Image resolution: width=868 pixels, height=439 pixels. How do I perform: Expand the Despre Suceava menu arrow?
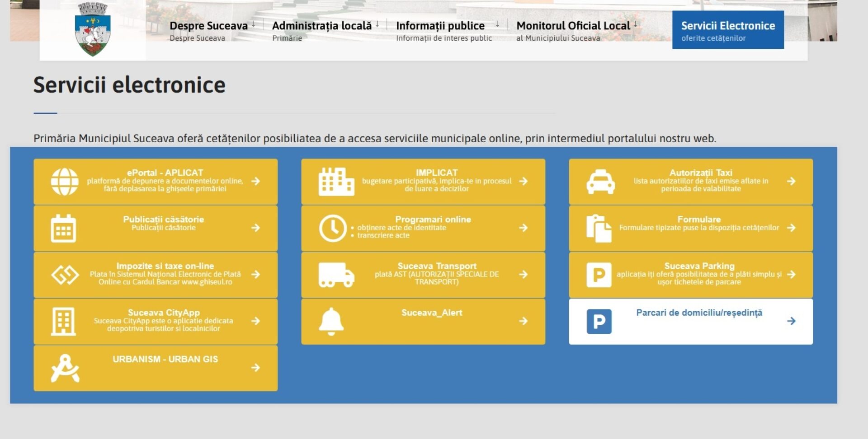[254, 24]
